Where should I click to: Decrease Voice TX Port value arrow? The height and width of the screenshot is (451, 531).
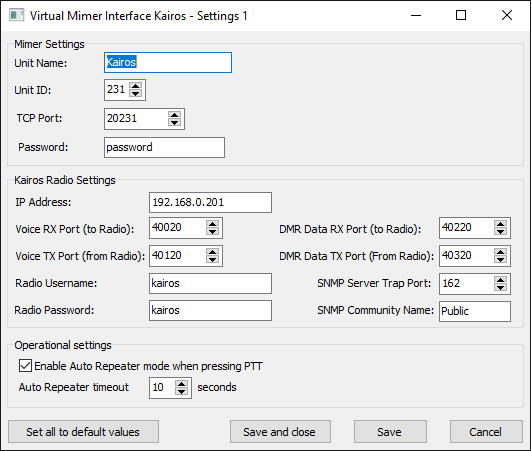[x=212, y=259]
